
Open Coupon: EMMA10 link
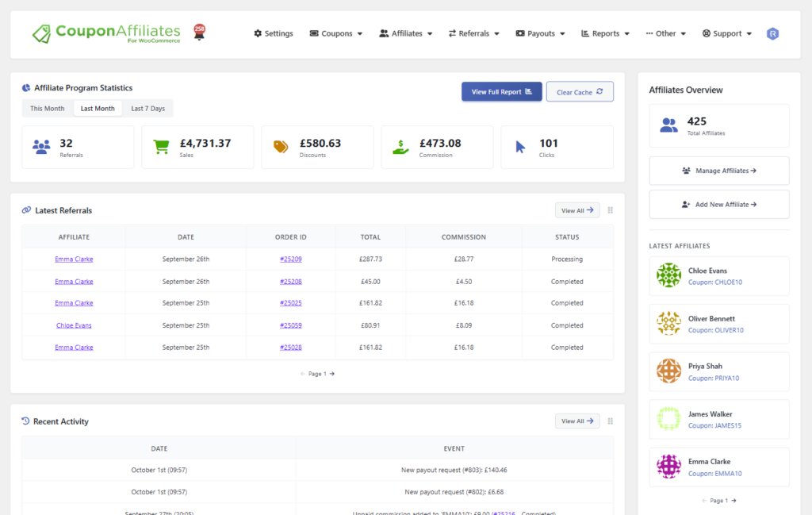click(x=714, y=474)
